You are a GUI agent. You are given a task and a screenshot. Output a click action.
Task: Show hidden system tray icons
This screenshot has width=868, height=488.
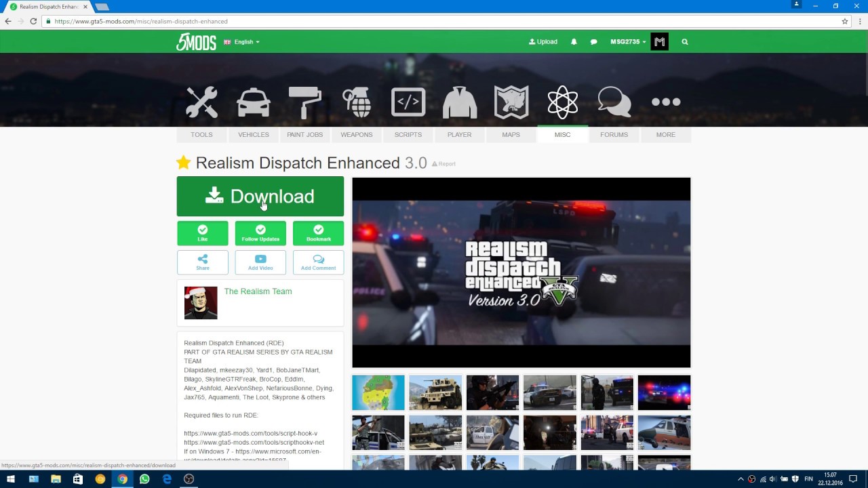tap(741, 479)
